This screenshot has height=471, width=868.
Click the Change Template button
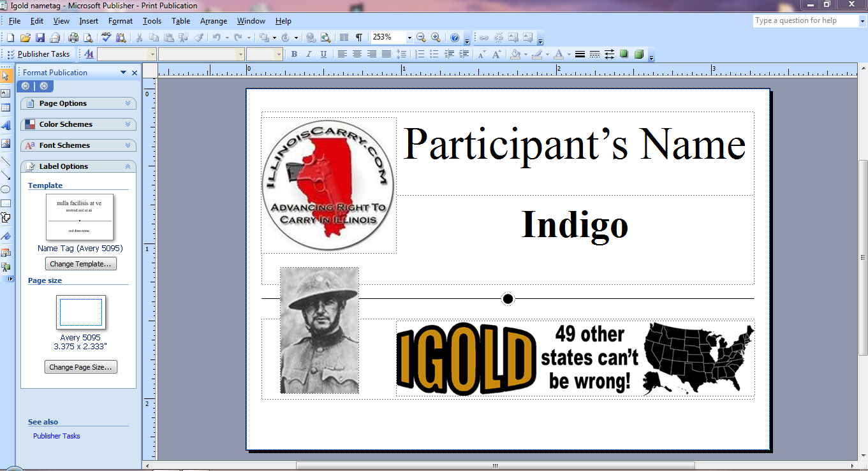coord(81,264)
